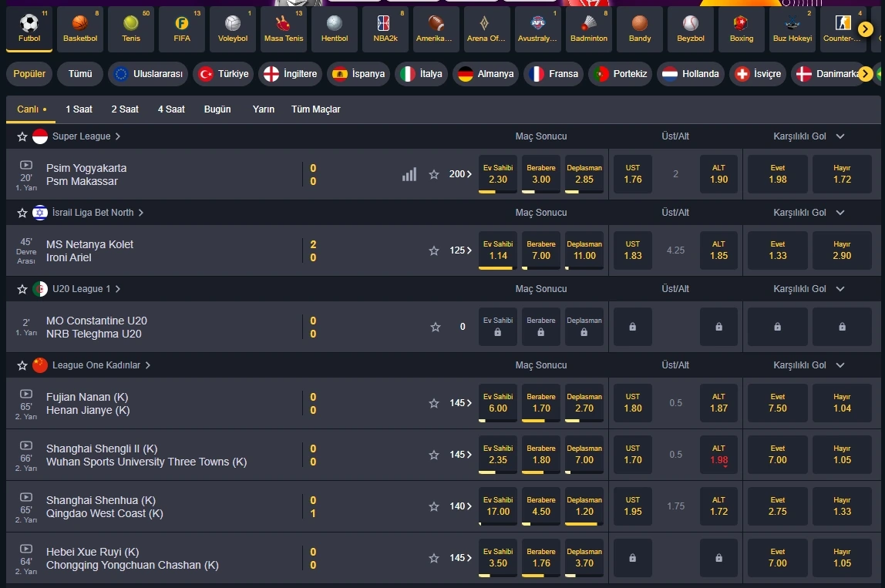Screen dimensions: 885x588
Task: Switch to the 1 Saat tab
Action: click(79, 109)
